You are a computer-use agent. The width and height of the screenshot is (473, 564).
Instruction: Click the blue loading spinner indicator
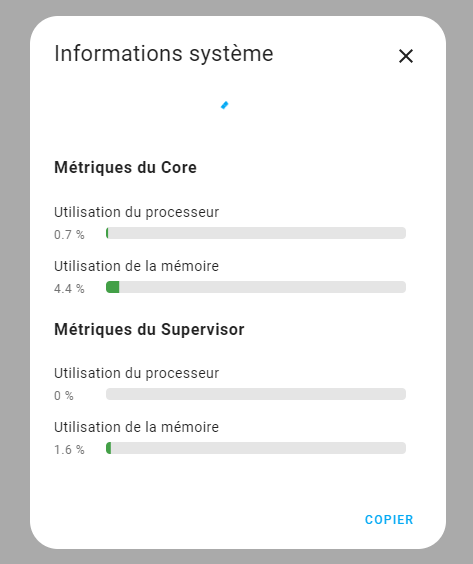[224, 105]
